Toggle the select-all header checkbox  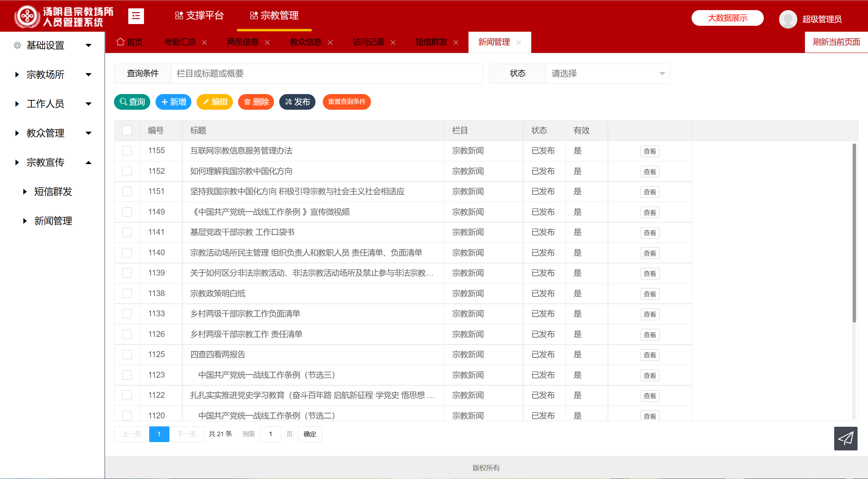(x=127, y=131)
